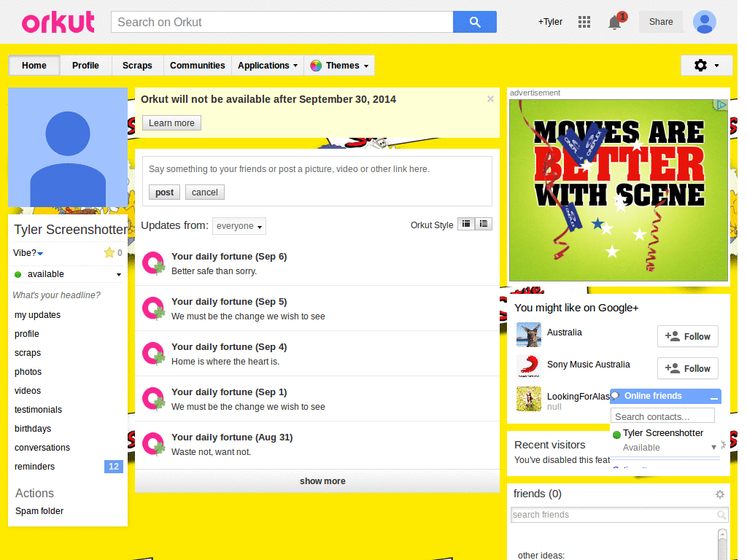Go to the Home tab
This screenshot has width=747, height=560.
[x=34, y=66]
